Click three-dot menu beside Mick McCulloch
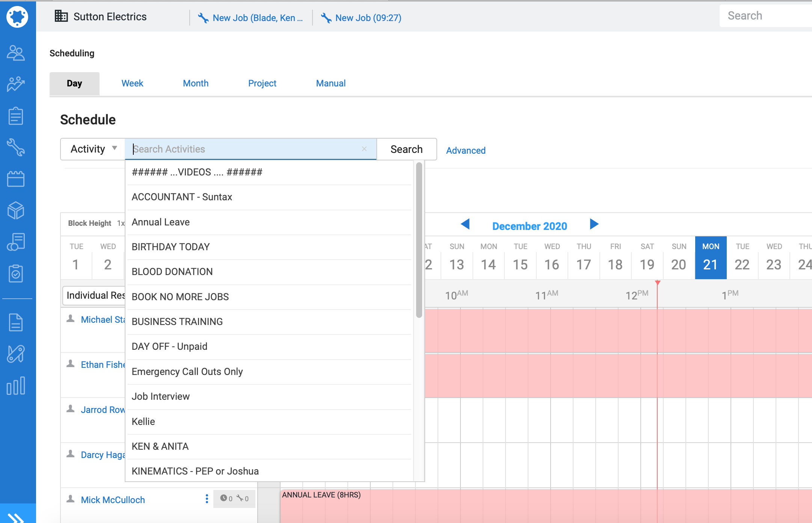 click(207, 499)
